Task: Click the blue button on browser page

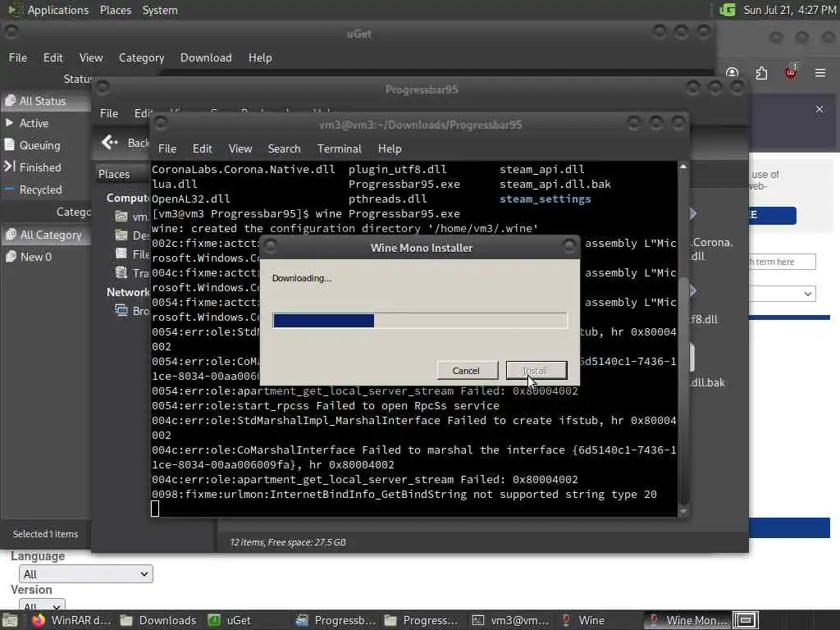Action: (x=773, y=216)
